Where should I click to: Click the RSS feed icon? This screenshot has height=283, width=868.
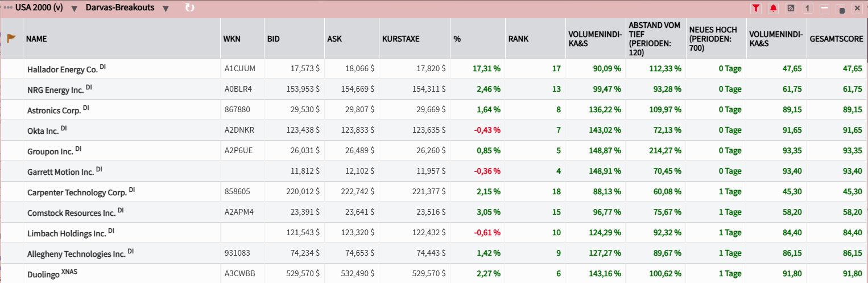790,8
